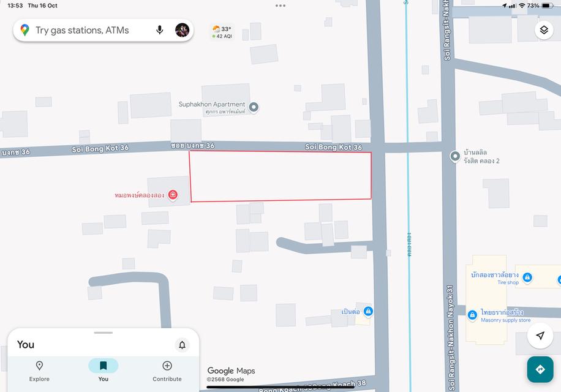Screen dimensions: 561x392
Task: Tap the 33° weather and AQI widget
Action: (222, 31)
